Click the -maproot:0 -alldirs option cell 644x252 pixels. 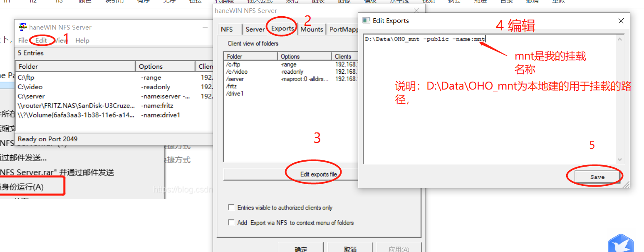(305, 79)
